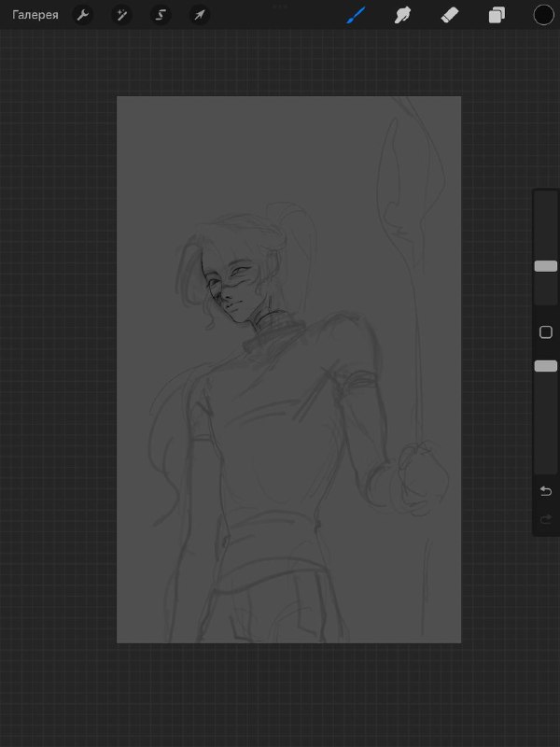Switch to the Eraser tool

pyautogui.click(x=450, y=15)
